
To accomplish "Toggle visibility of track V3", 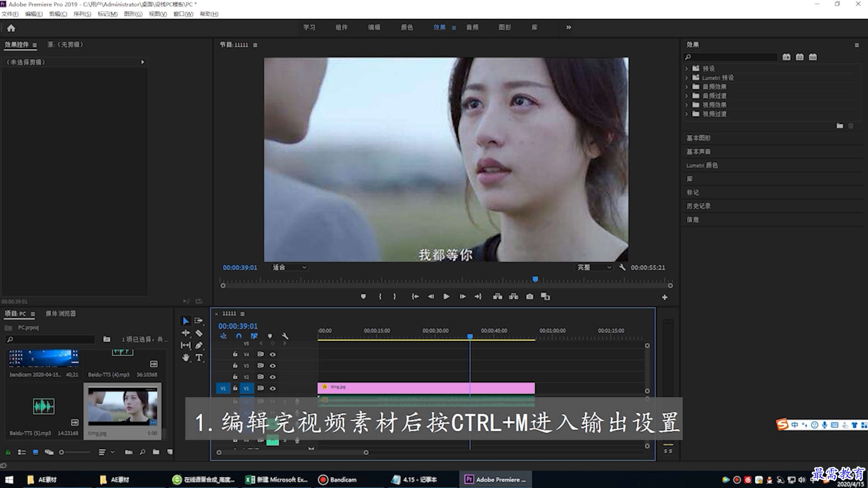I will [x=273, y=366].
